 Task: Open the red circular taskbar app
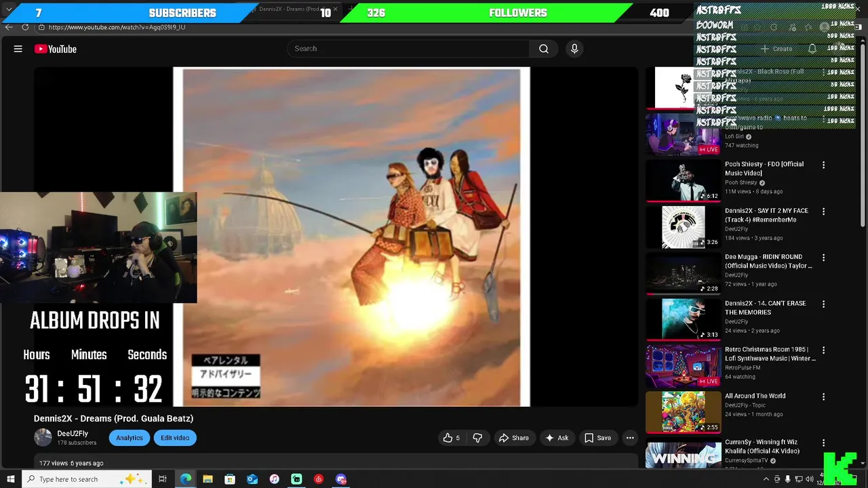tap(319, 479)
